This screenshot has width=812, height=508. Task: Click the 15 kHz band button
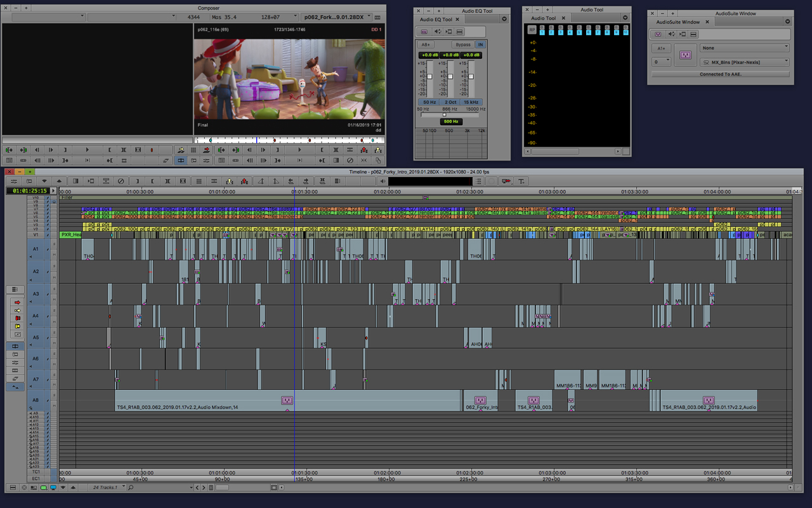(x=471, y=102)
